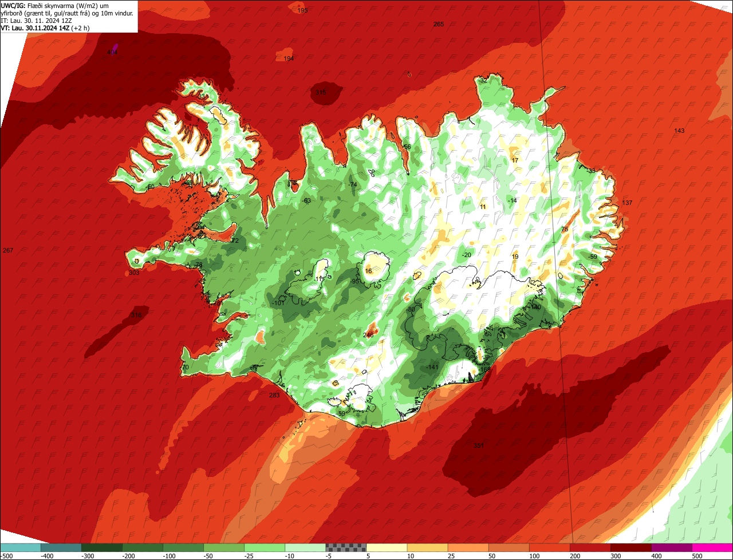The image size is (733, 560).
Task: Select the light teal -500 to -400 swatch
Action: [21, 547]
